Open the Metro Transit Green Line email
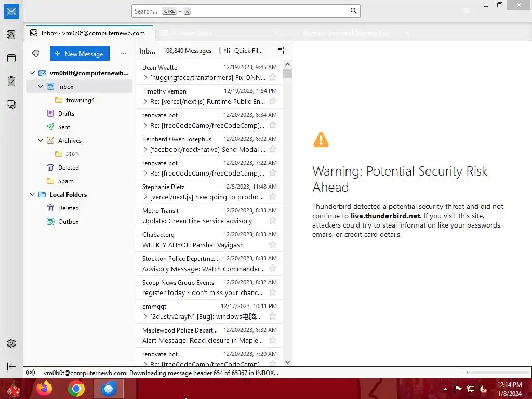The height and width of the screenshot is (399, 532). [x=209, y=216]
